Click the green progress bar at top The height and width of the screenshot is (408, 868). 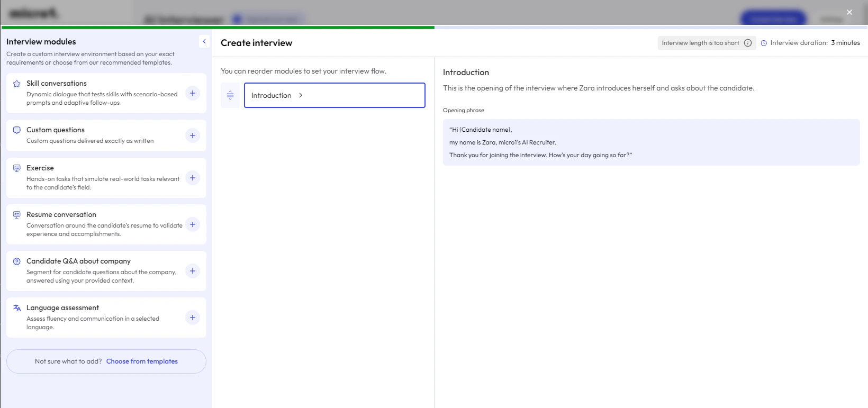218,27
